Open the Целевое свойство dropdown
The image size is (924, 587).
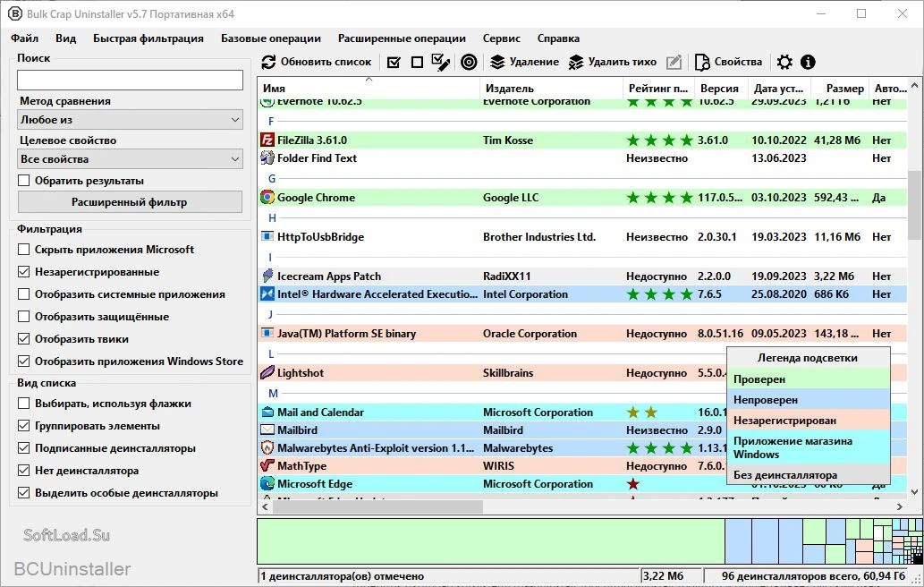[x=131, y=159]
